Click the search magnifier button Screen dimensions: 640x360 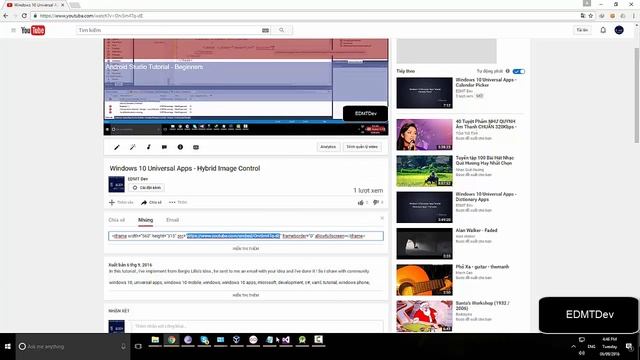(281, 30)
